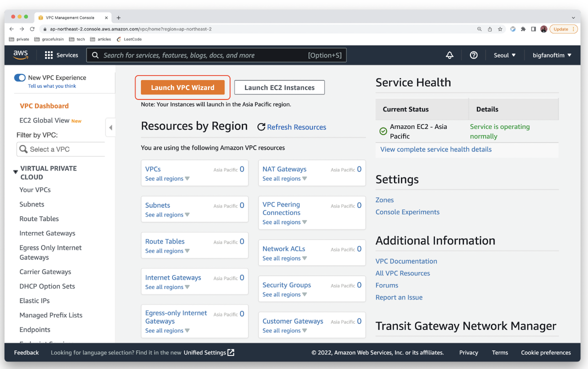Reload the page with the refresh icon
Viewport: 588px width, 369px height.
(x=32, y=29)
